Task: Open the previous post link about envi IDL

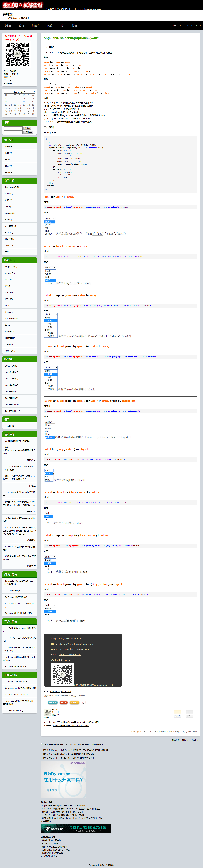Action: pos(76,722)
